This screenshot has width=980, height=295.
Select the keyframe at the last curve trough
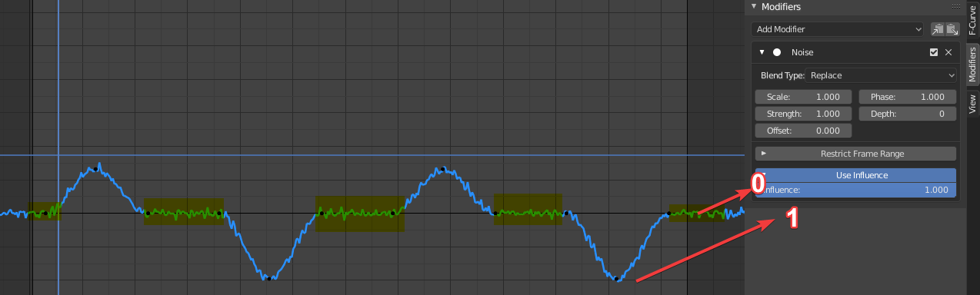click(616, 278)
